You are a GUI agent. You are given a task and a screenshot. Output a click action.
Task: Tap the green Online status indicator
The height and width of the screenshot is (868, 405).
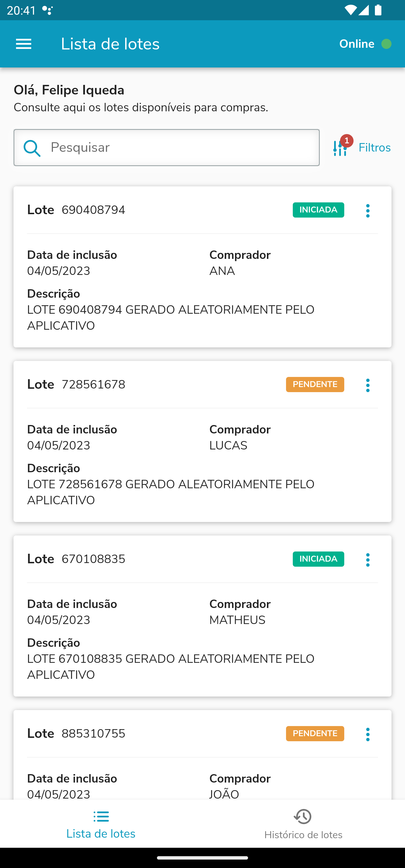click(x=386, y=44)
